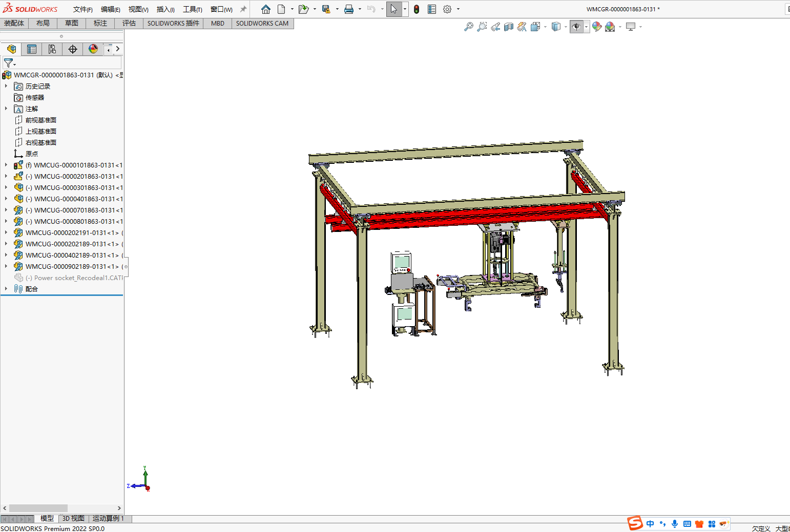The height and width of the screenshot is (532, 790).
Task: Select the Zoom to Fit tool
Action: (468, 27)
